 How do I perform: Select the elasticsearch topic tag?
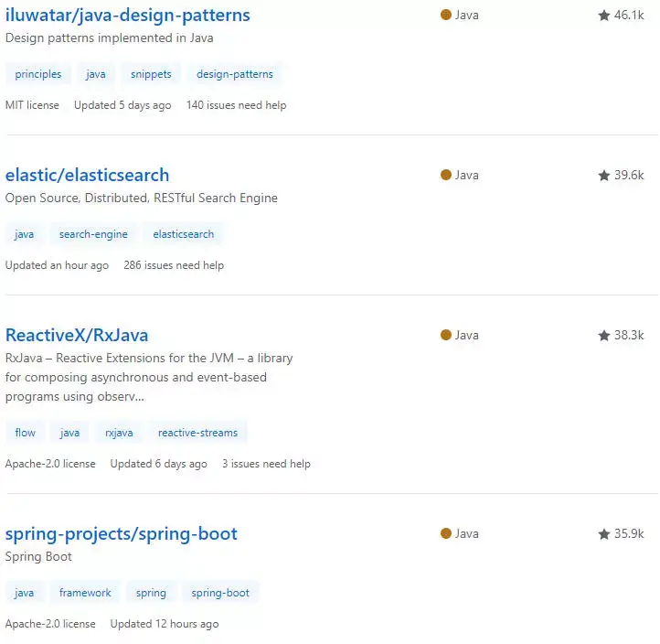(184, 234)
